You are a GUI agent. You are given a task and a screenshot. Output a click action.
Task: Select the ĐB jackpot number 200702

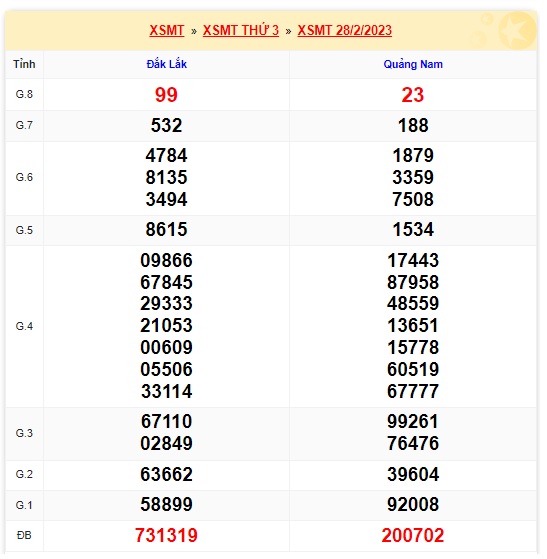(413, 535)
